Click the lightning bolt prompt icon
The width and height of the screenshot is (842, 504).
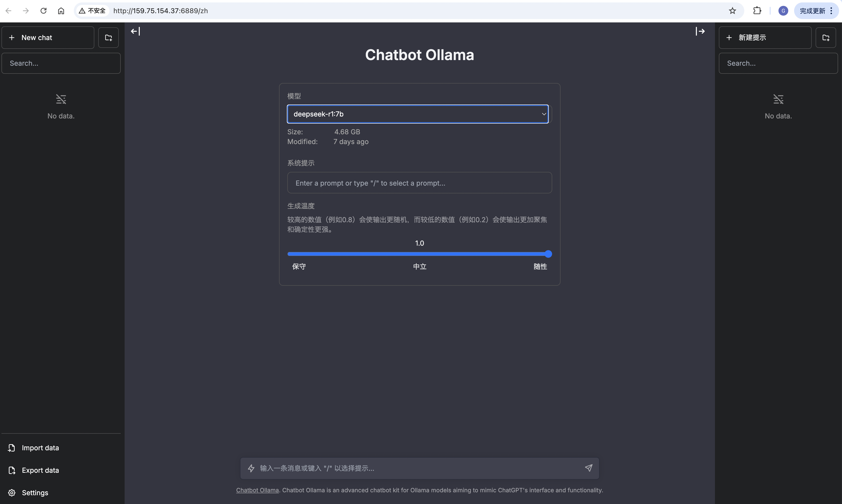tap(251, 468)
